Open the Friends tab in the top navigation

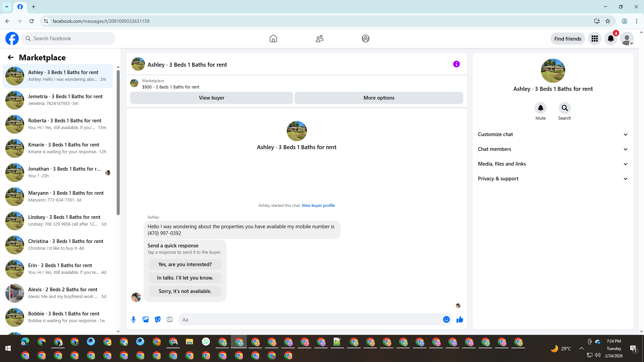[x=319, y=39]
